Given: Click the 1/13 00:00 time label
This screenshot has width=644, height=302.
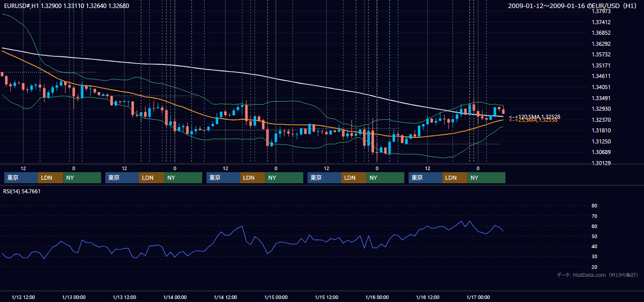Looking at the screenshot, I should point(74,297).
